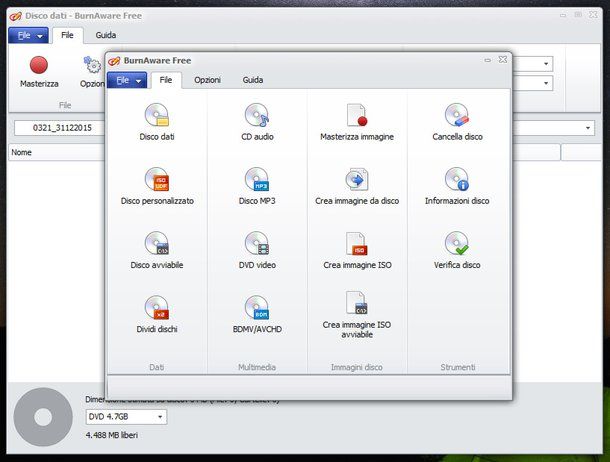Open the Disco dati tool
The width and height of the screenshot is (610, 462).
coord(157,122)
